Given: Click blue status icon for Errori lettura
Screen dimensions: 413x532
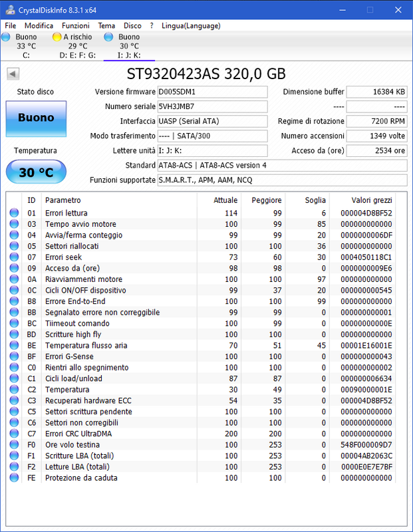Looking at the screenshot, I should [14, 213].
